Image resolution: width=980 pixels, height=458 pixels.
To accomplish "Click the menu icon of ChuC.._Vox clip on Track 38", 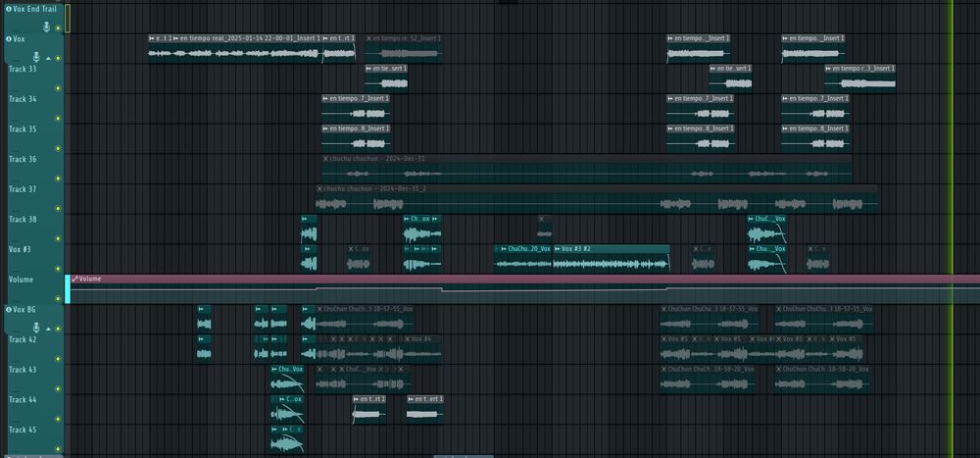I will pos(752,219).
